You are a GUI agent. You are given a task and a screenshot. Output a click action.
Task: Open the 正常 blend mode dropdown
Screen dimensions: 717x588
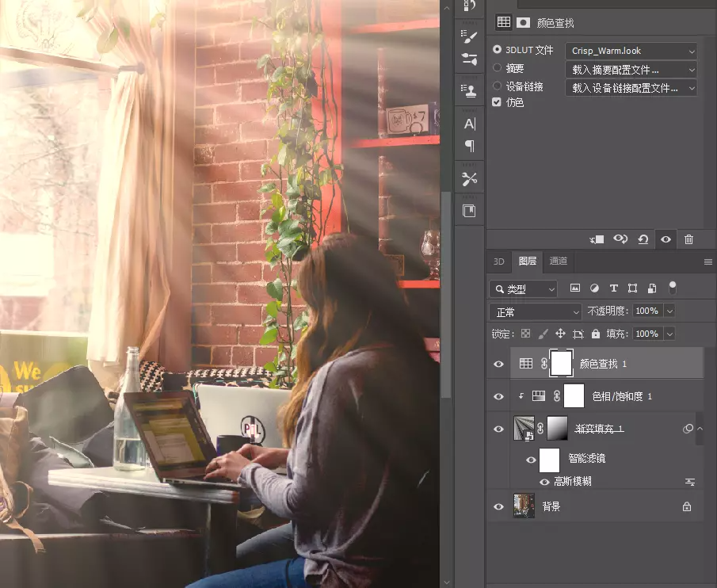point(536,312)
